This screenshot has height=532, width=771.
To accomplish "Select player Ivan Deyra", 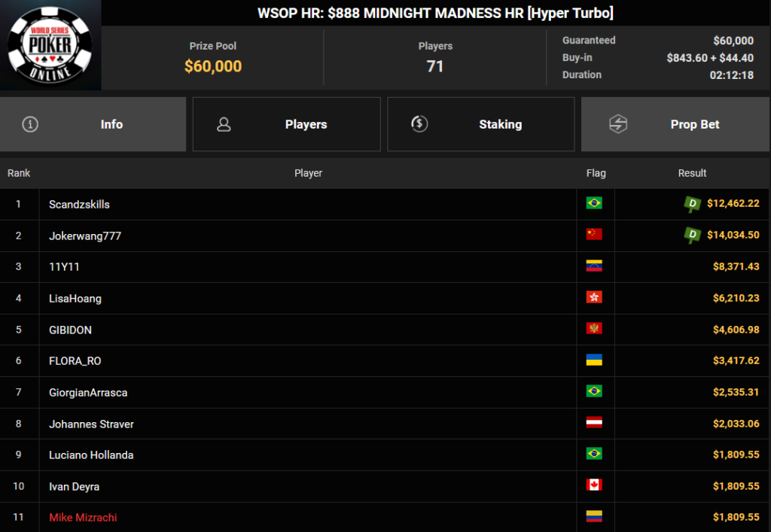I will click(75, 486).
